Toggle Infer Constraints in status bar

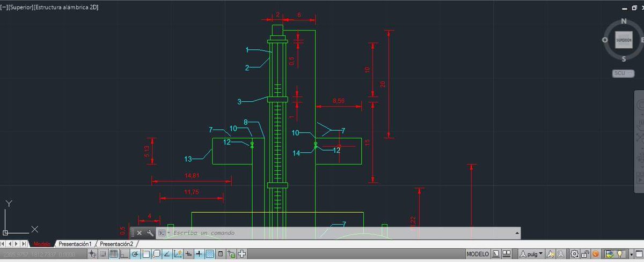[x=92, y=254]
